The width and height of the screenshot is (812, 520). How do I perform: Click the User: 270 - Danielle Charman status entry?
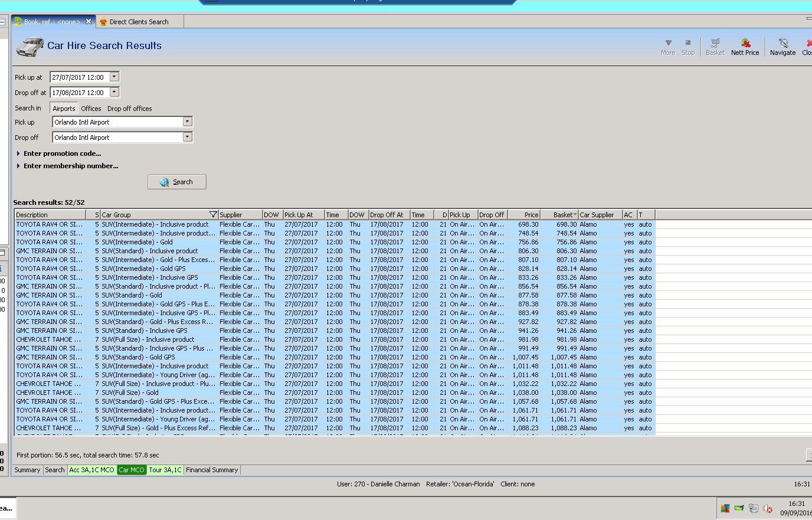click(x=378, y=484)
